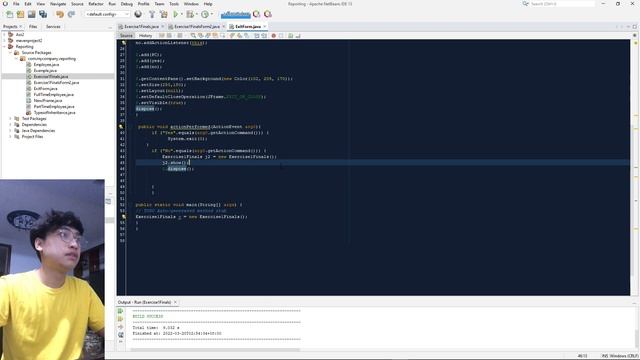Click the settings icon in Output panel sidebar
Image resolution: width=640 pixels, height=360 pixels.
tap(120, 335)
